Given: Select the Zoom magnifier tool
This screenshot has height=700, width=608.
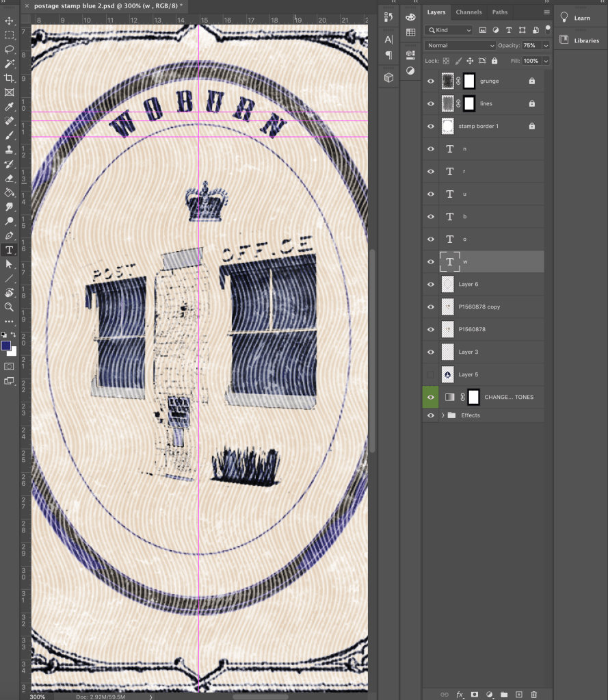Looking at the screenshot, I should 10,307.
